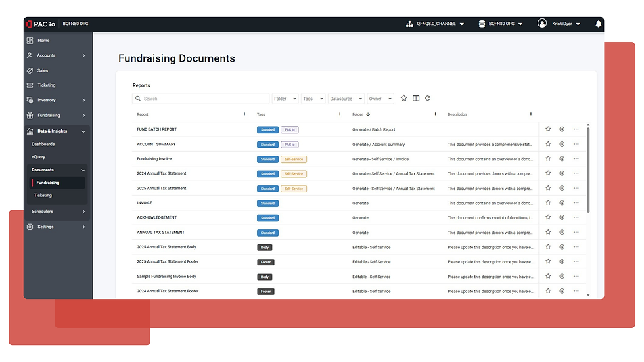644x362 pixels.
Task: Click the scroll down arrow of reports list
Action: [588, 295]
